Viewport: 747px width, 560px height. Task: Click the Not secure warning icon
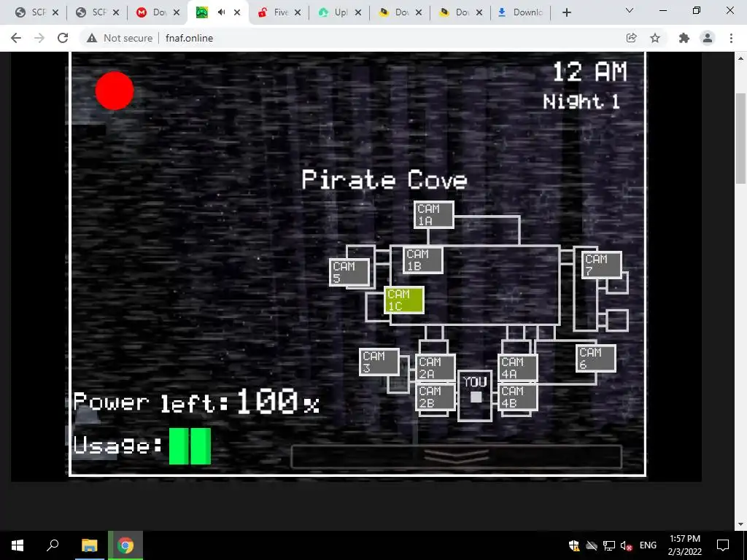click(92, 38)
